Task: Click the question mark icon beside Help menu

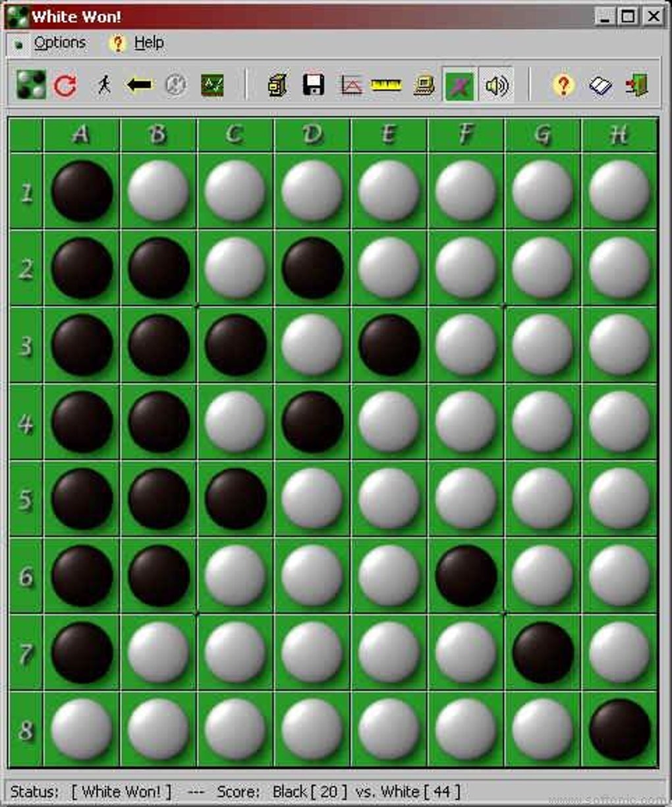Action: click(x=118, y=44)
